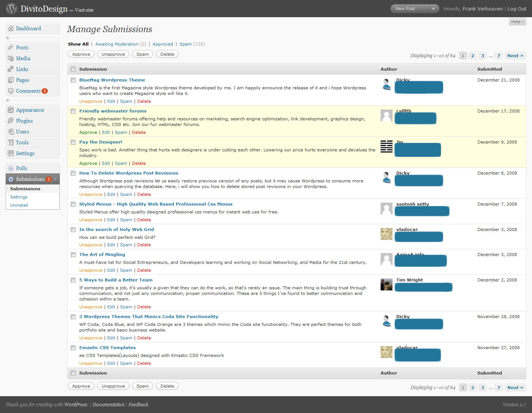
Task: Select the Tools icon in sidebar
Action: click(11, 142)
